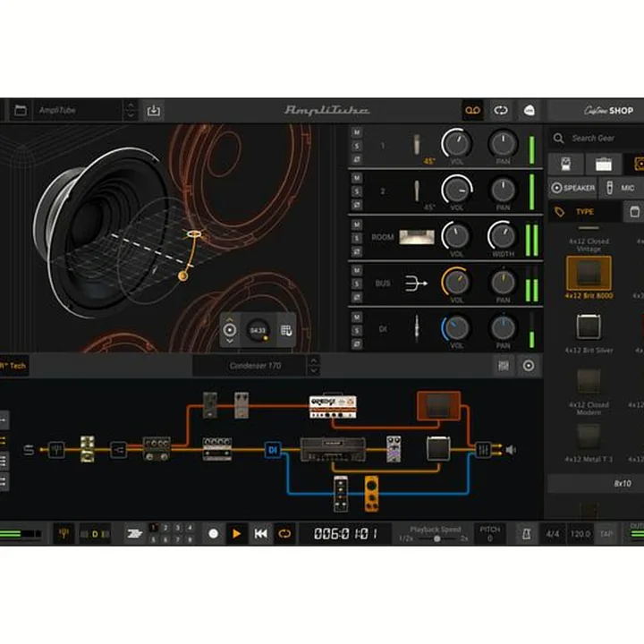
Task: Click the speaker selector up chevron
Action: click(230, 319)
